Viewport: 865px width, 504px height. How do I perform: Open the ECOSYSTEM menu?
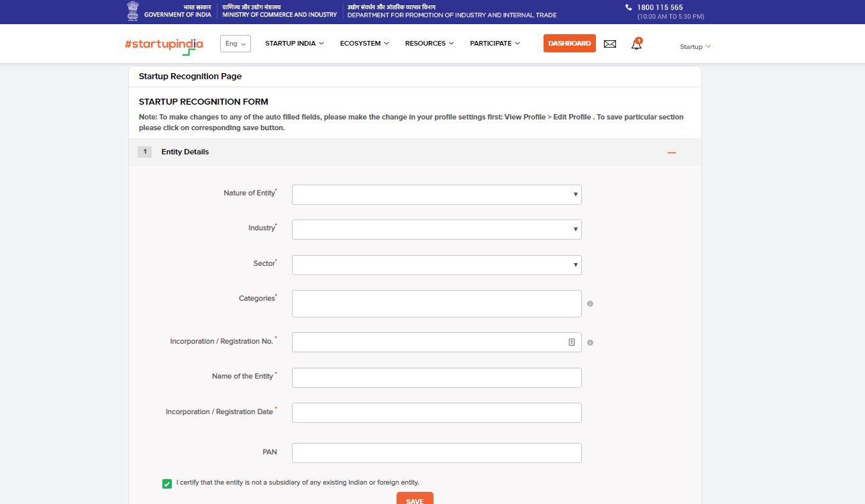[364, 44]
